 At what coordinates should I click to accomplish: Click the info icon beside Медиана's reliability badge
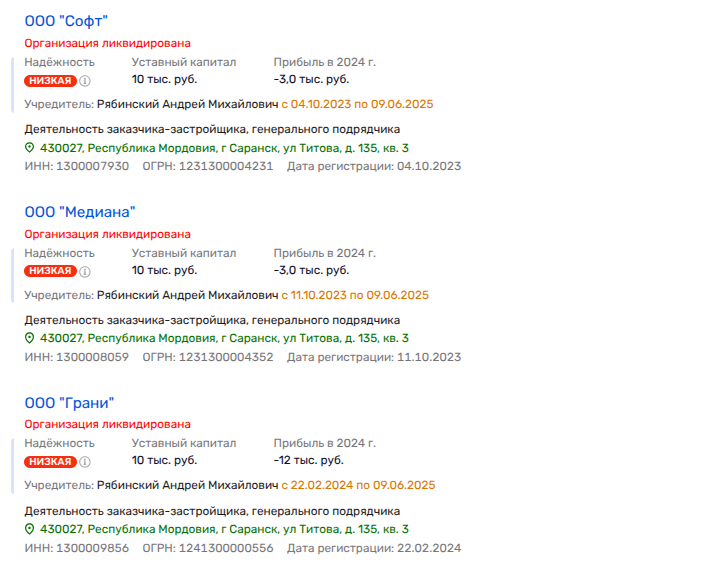[x=85, y=272]
